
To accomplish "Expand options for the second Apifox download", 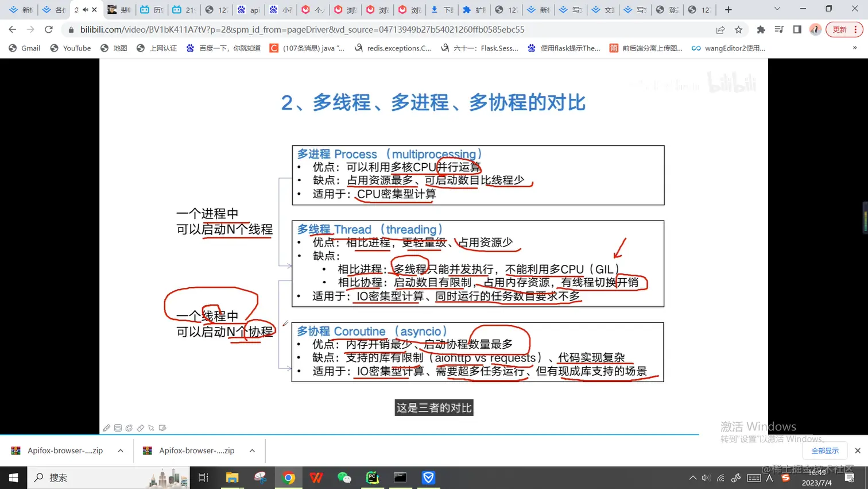I will (x=252, y=451).
